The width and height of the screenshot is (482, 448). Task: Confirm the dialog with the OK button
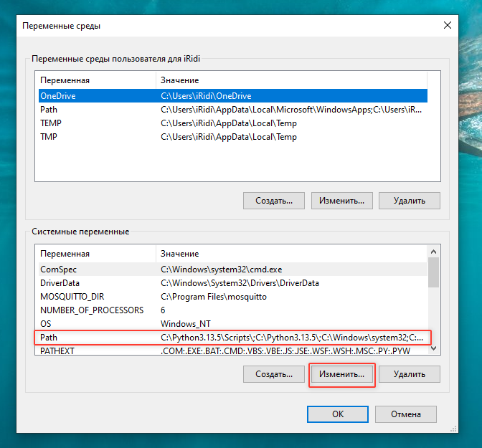pyautogui.click(x=337, y=414)
